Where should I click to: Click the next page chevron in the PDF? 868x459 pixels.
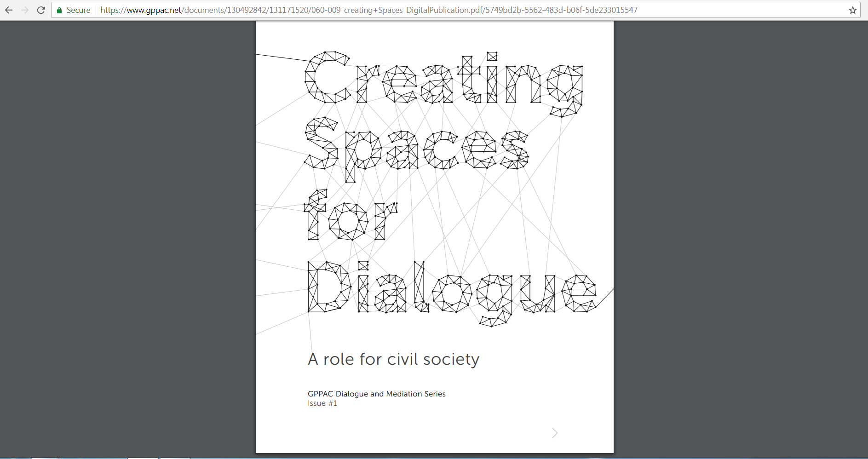pyautogui.click(x=555, y=433)
